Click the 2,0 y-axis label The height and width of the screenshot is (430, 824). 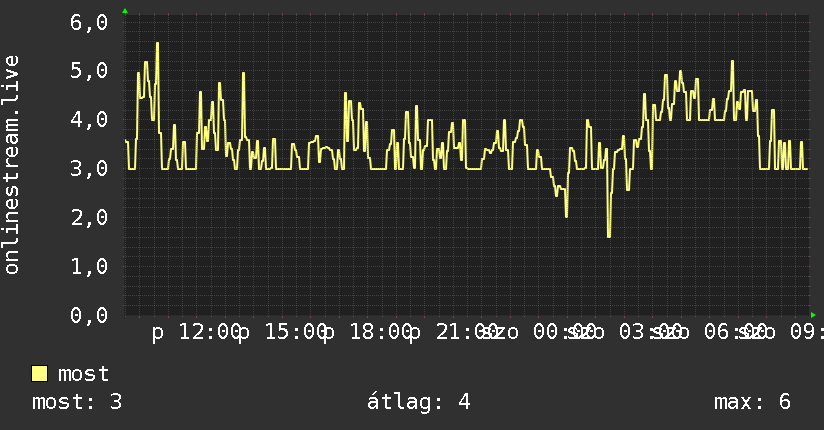(89, 218)
